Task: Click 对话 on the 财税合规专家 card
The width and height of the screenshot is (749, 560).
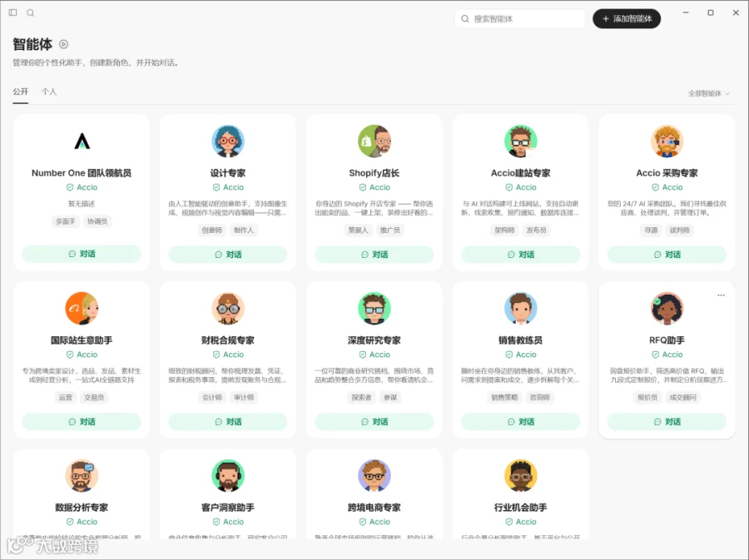Action: pos(228,422)
